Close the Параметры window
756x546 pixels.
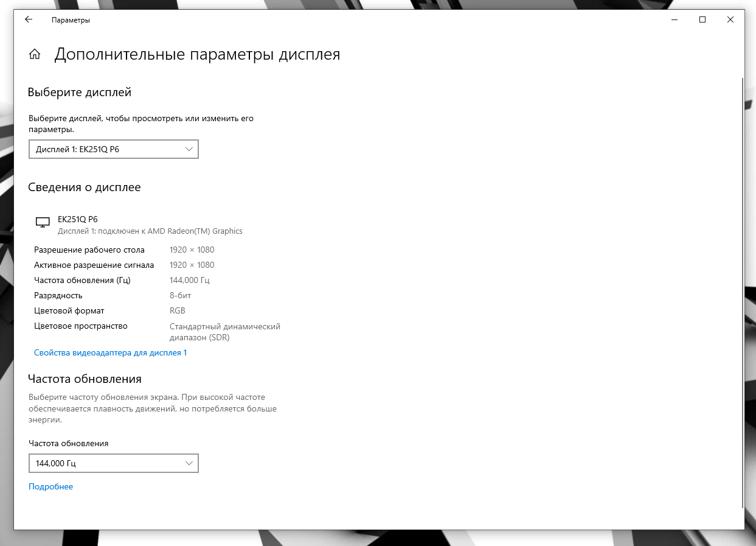click(730, 20)
